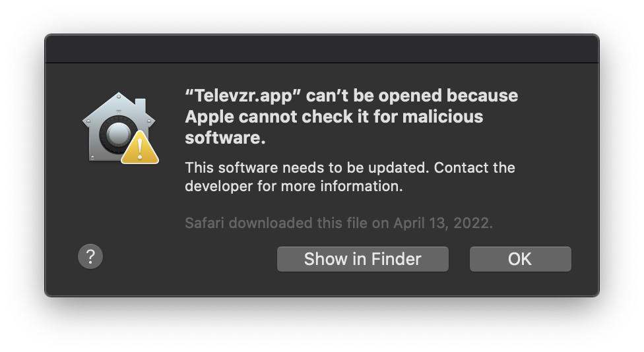
Task: Click the word "Safari" in the gray footnote
Action: coord(205,223)
